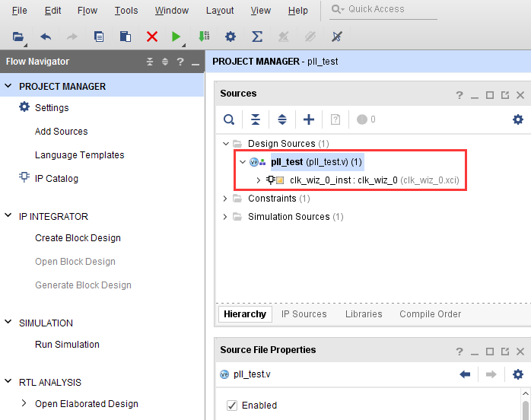Viewport: 531px width, 420px height.
Task: Uncheck the Enabled checkbox
Action: point(231,406)
